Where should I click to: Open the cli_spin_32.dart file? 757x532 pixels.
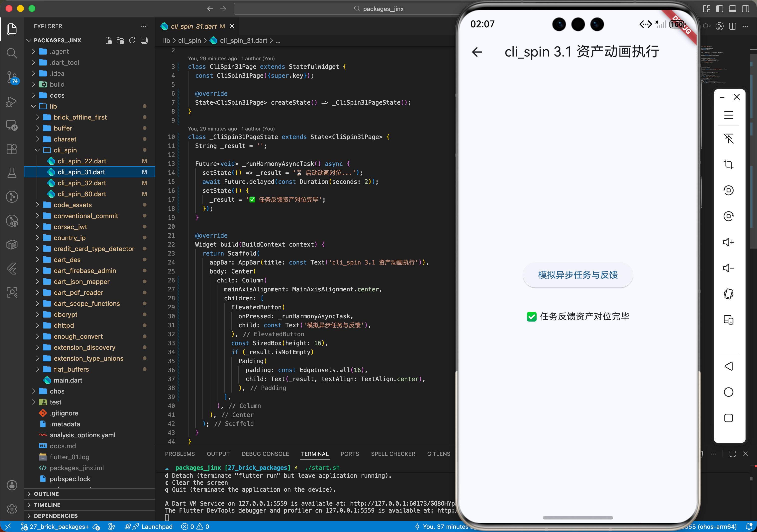click(x=82, y=183)
